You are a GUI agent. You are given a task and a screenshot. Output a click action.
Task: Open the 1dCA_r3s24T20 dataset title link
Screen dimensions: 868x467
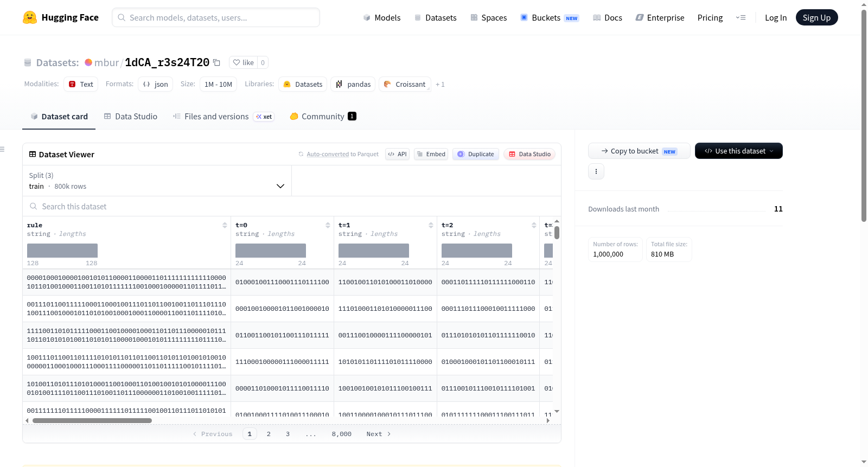coord(167,62)
